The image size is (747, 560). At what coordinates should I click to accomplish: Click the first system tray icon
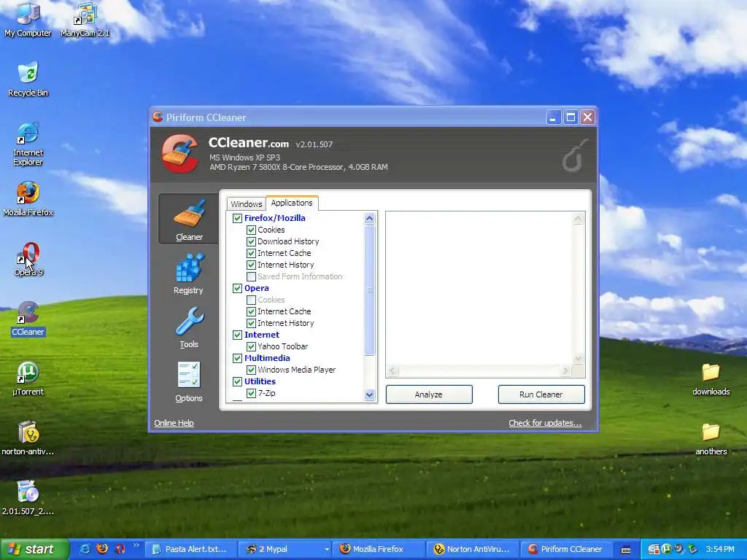(654, 549)
